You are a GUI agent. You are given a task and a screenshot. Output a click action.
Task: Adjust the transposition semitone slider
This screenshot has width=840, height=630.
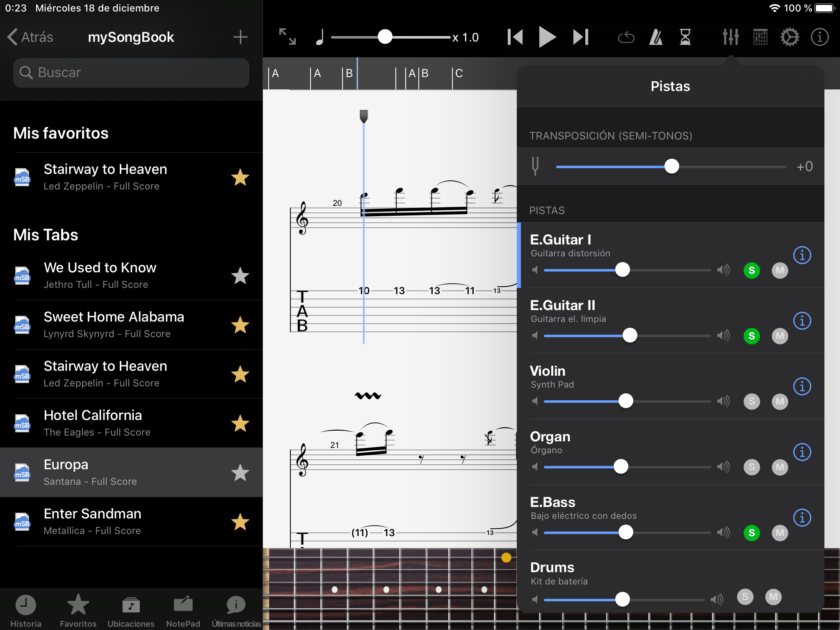point(671,167)
